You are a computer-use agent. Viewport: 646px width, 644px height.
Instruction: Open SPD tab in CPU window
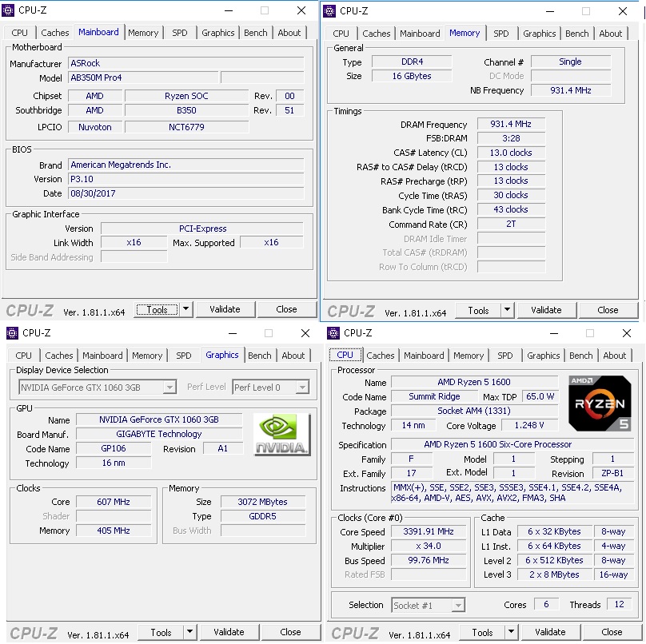pos(505,356)
